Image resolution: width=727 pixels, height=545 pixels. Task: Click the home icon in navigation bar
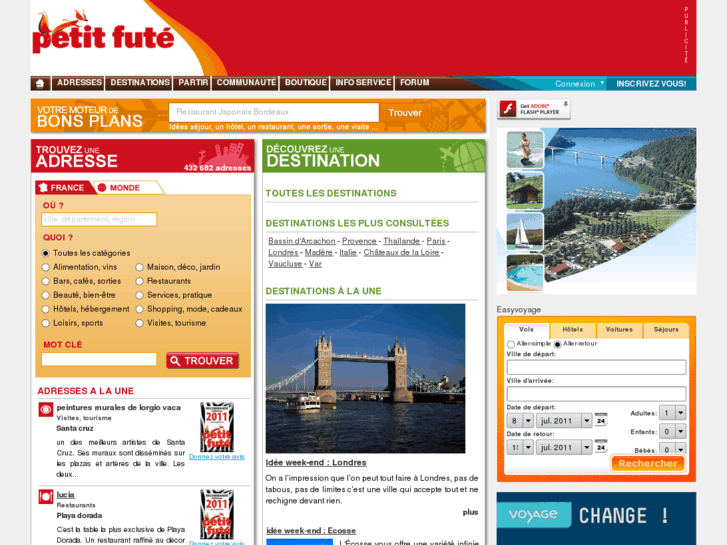(x=40, y=83)
